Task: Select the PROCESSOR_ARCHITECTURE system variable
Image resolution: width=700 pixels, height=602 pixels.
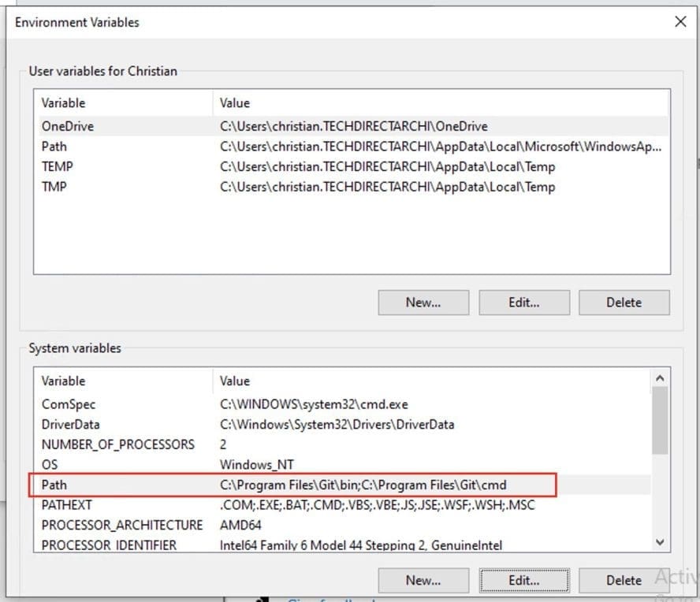Action: click(x=121, y=525)
